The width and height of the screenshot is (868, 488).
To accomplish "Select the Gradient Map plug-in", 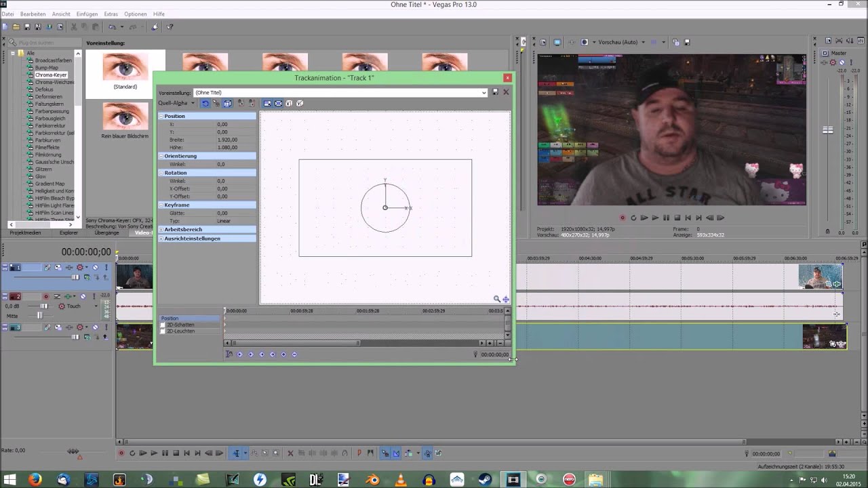I will tap(50, 184).
